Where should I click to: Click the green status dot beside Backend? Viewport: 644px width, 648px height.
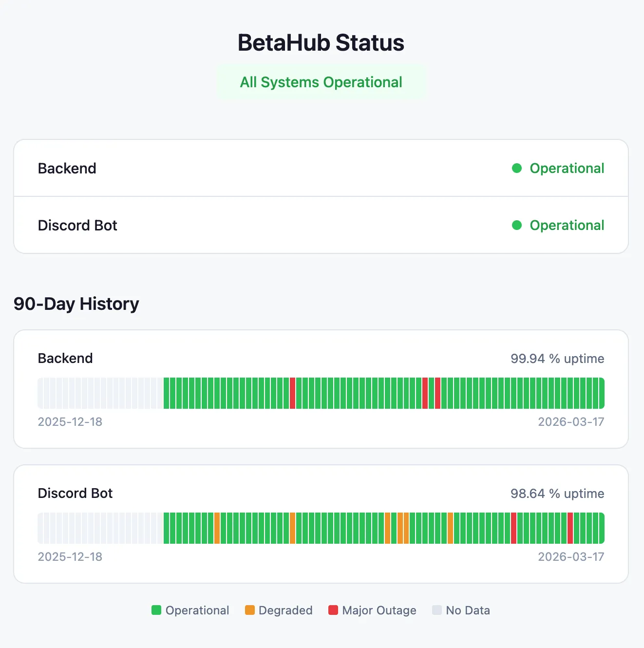tap(517, 168)
